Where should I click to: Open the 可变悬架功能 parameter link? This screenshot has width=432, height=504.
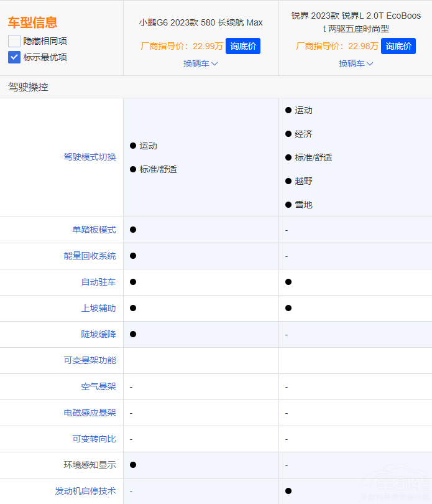pos(90,361)
